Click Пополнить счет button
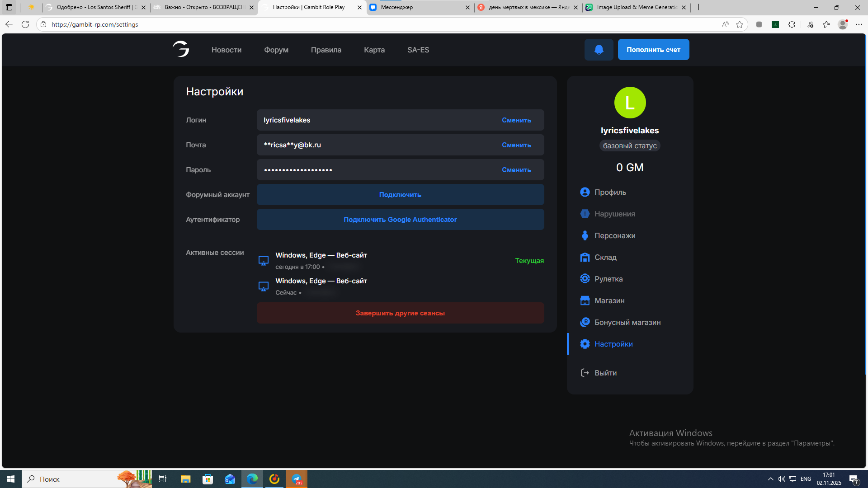This screenshot has height=488, width=868. pos(653,50)
